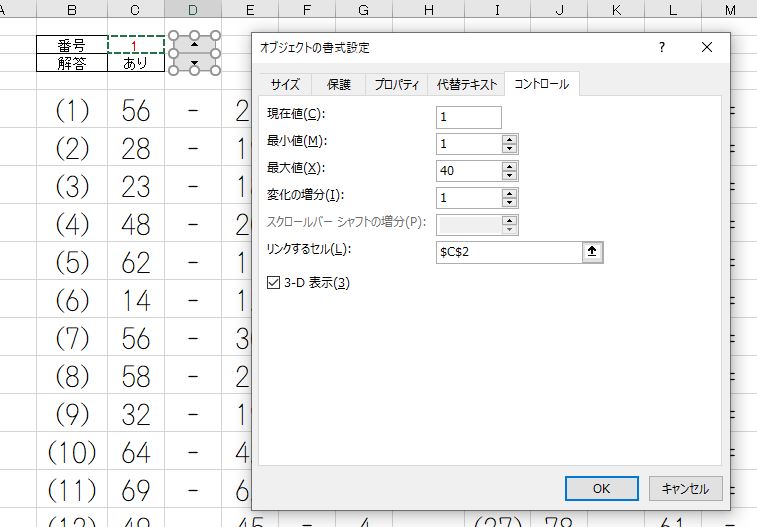Open the プロパティ tab

pyautogui.click(x=396, y=85)
